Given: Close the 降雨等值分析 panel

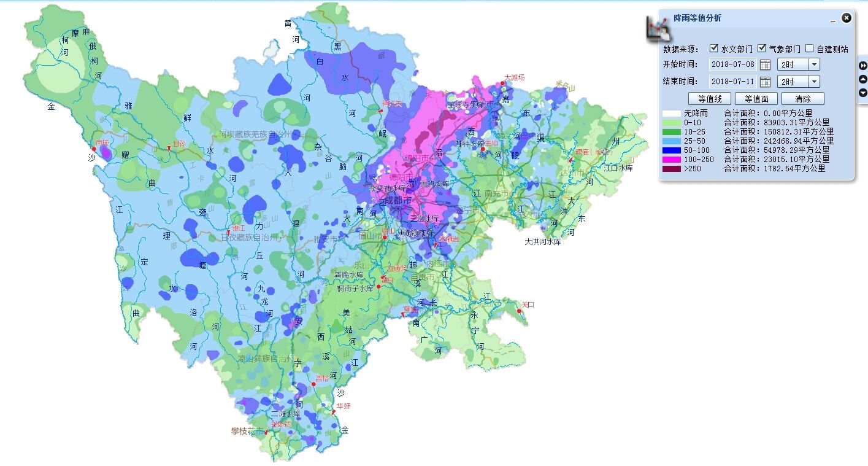Looking at the screenshot, I should tap(847, 18).
